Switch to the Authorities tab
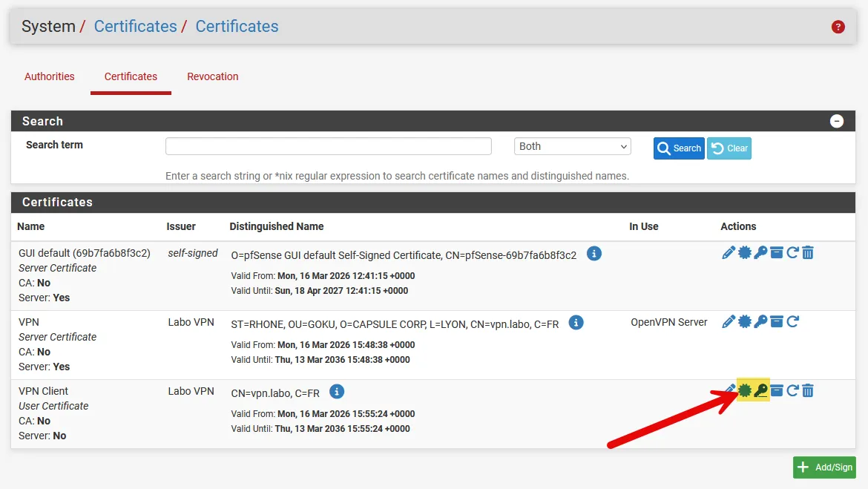 [x=50, y=76]
